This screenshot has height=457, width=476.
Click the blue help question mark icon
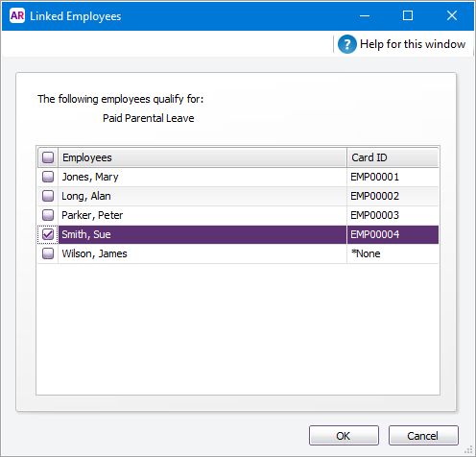pyautogui.click(x=347, y=44)
